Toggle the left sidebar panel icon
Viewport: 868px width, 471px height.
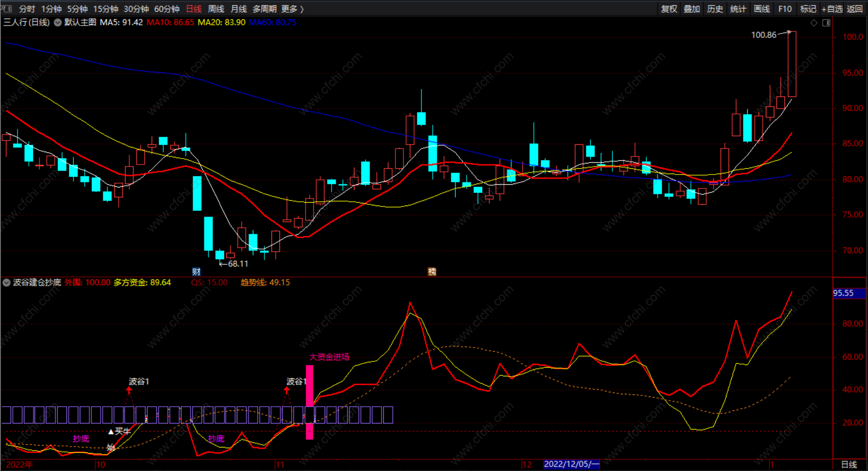click(6, 9)
